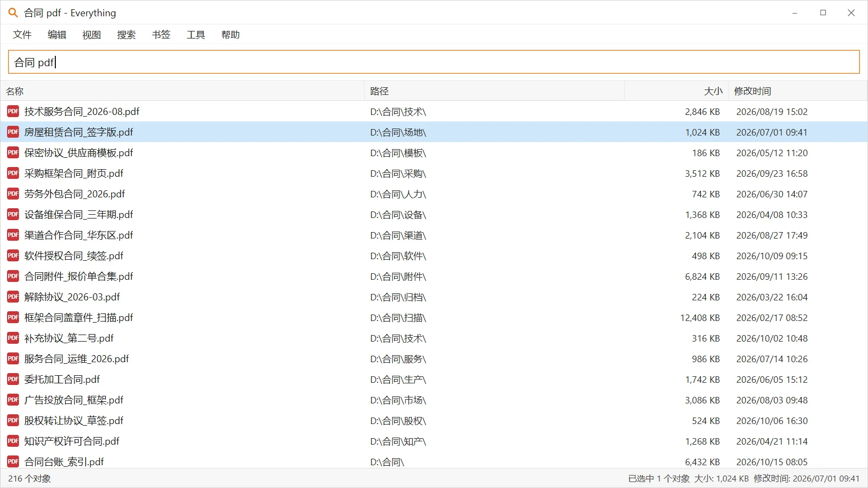Click the PDF icon for 股权转让协议_草签.pdf
The image size is (868, 488).
tap(13, 421)
